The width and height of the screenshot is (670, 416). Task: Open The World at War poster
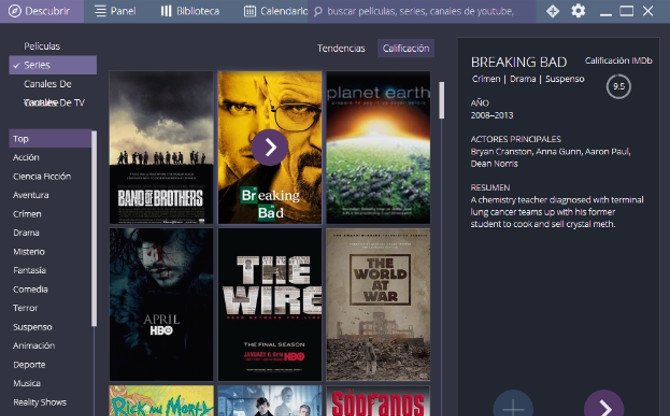coord(378,304)
